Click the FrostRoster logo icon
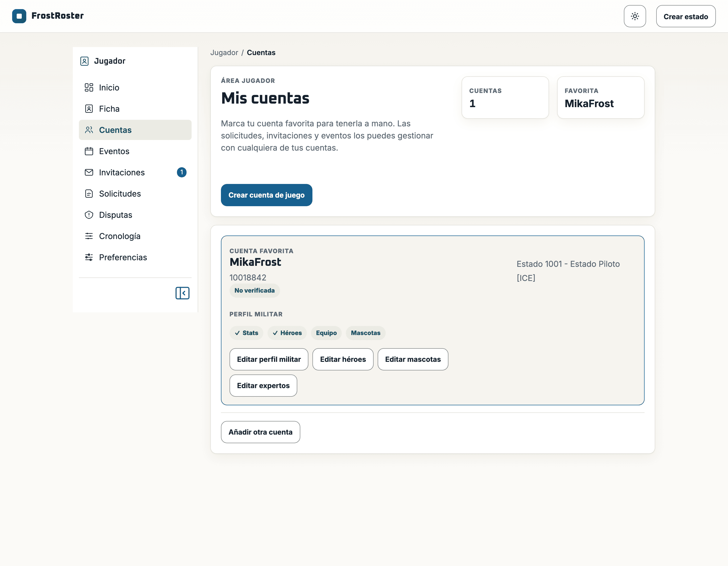This screenshot has height=566, width=728. tap(19, 16)
